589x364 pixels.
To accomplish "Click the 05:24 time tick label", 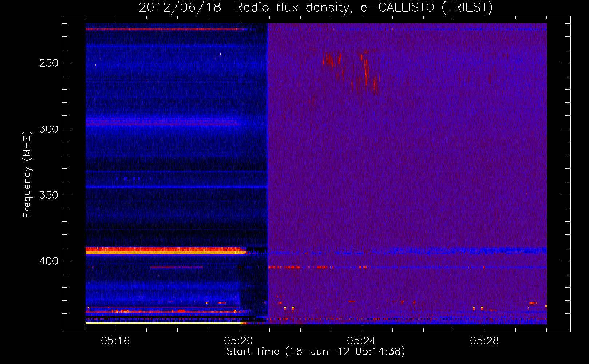I will pyautogui.click(x=361, y=341).
